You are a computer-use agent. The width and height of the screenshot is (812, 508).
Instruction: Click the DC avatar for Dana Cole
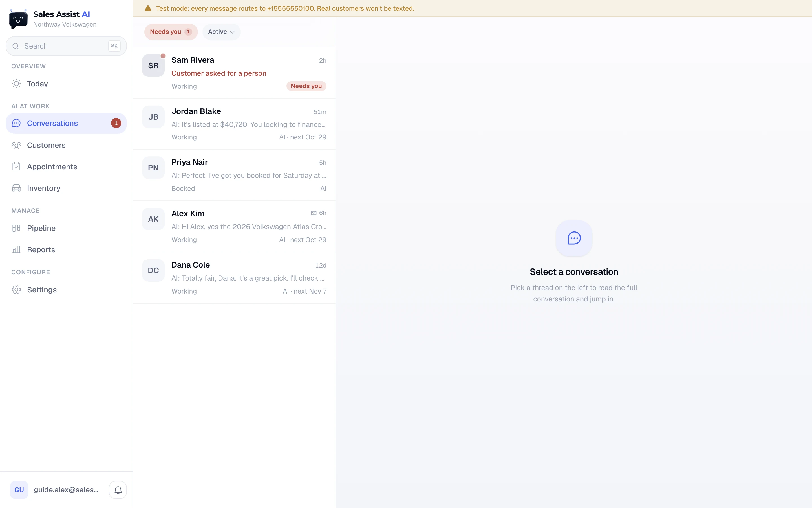(153, 270)
